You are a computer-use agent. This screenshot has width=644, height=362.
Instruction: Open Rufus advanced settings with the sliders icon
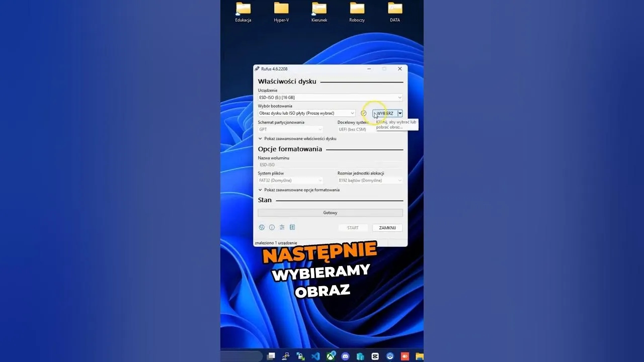coord(282,227)
